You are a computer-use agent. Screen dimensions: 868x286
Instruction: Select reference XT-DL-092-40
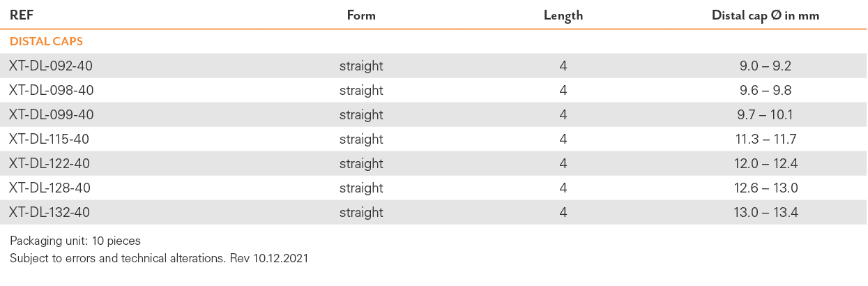(x=51, y=66)
